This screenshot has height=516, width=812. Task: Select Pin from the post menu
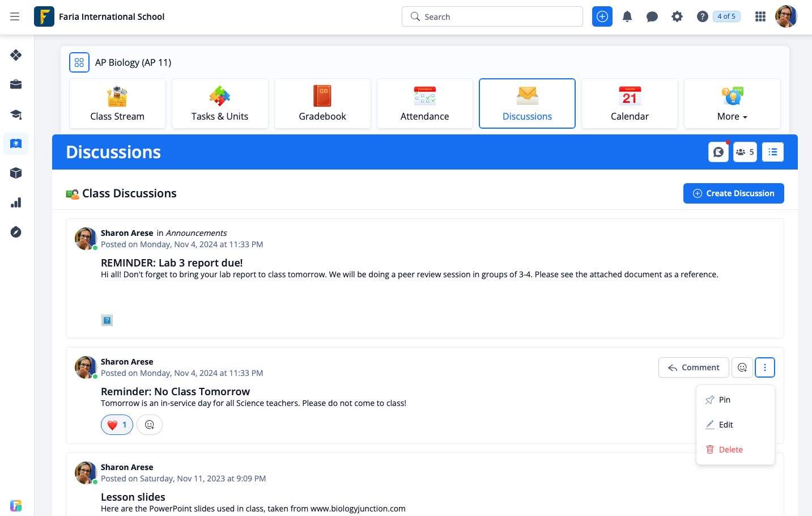point(724,400)
